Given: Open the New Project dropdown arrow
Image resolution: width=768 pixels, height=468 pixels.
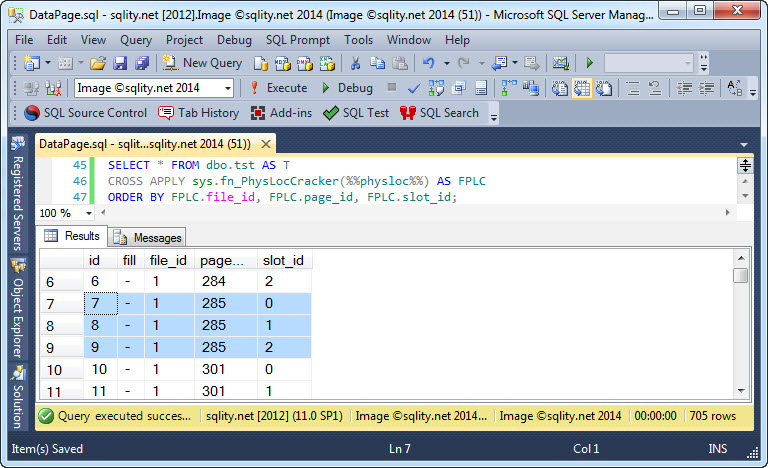Looking at the screenshot, I should pos(48,63).
